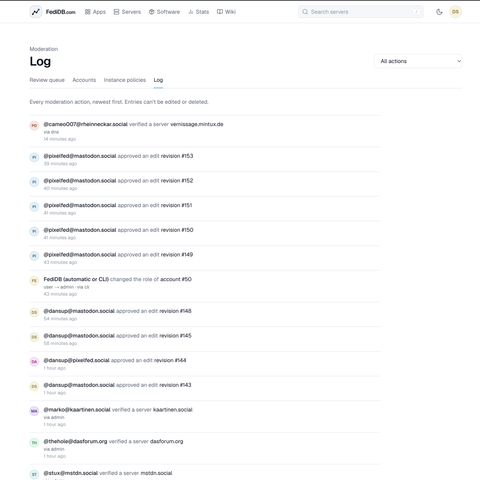The image size is (480, 480).
Task: Click avatar beside the revision #148 entry
Action: point(34,312)
